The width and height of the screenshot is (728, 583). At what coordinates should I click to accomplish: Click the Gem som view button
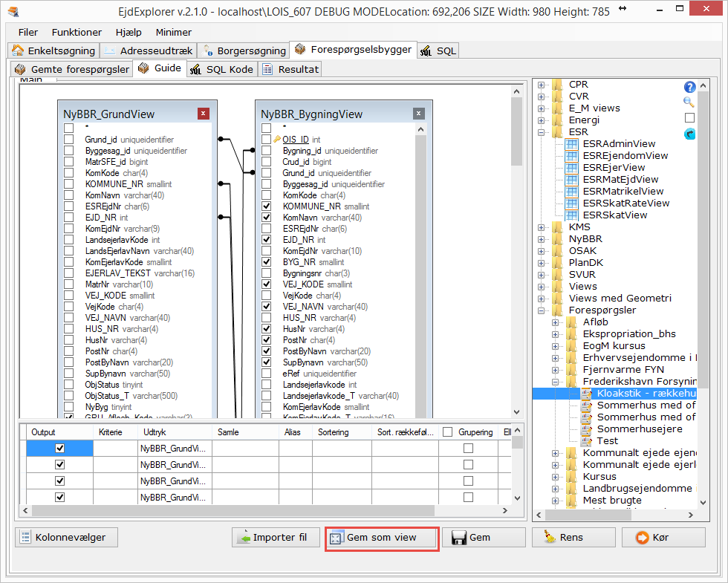[x=382, y=538]
